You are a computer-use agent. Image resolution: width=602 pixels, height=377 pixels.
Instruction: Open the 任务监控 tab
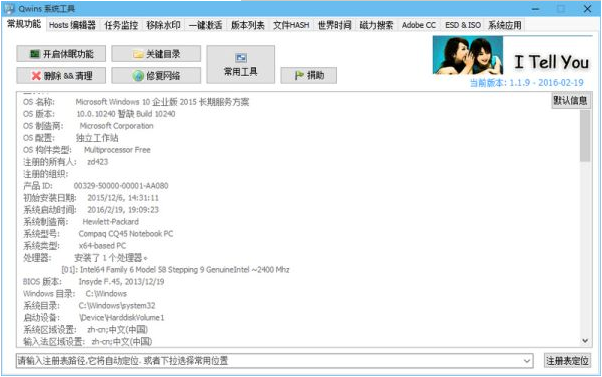[x=121, y=25]
